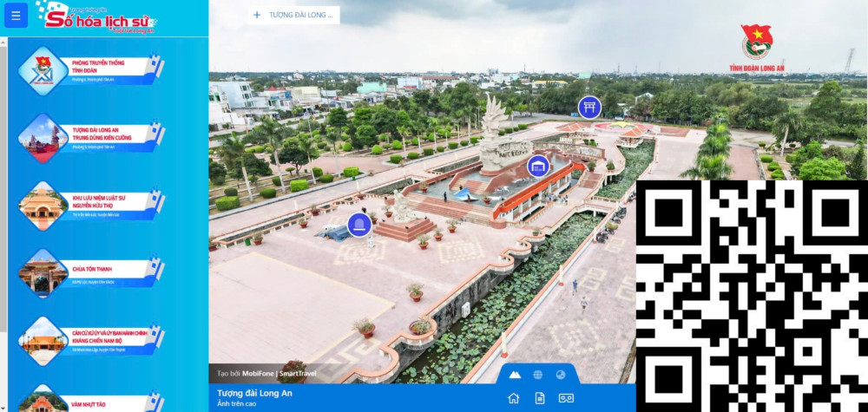Image resolution: width=868 pixels, height=412 pixels.
Task: Click the MobiFone | SmartTravel credit
Action: point(279,373)
